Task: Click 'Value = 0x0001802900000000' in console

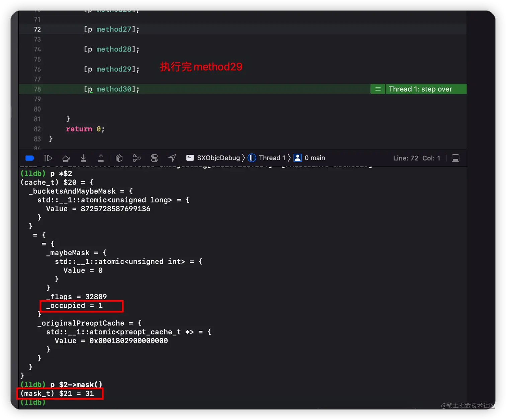Action: coord(111,341)
